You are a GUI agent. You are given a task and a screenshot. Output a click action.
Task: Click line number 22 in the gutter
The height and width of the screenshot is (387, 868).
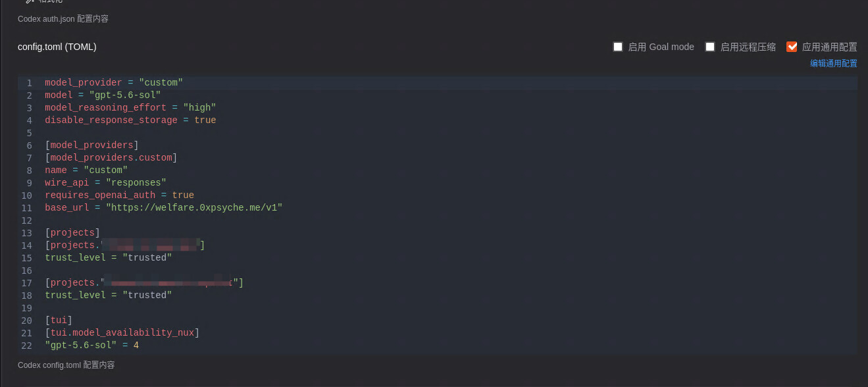(26, 346)
